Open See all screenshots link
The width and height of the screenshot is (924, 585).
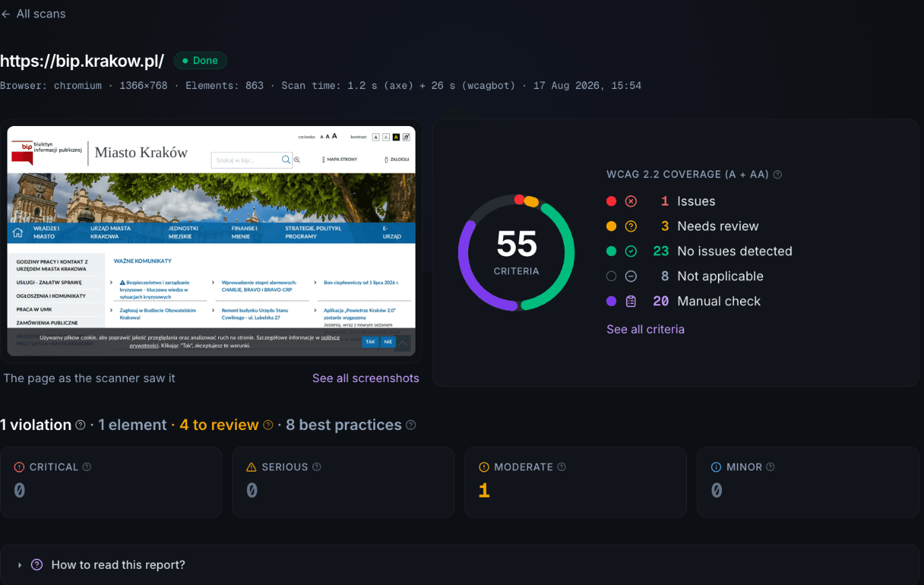tap(366, 378)
